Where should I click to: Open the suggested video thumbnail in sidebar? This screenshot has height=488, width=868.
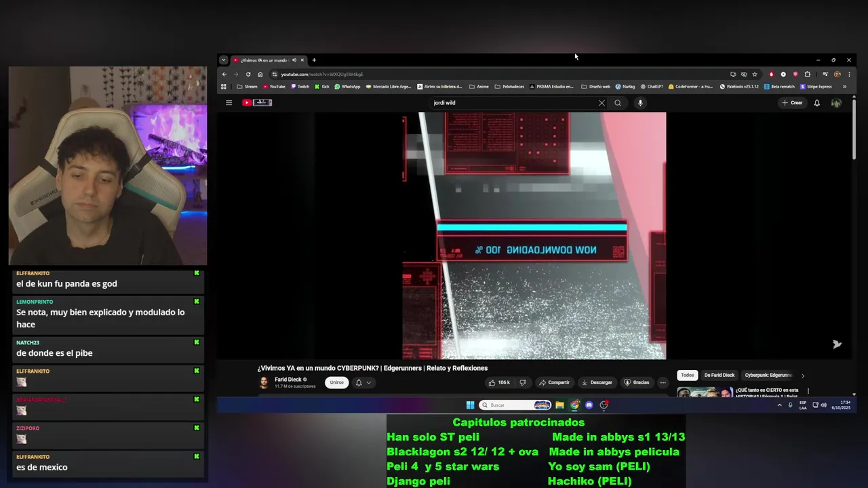(x=705, y=392)
